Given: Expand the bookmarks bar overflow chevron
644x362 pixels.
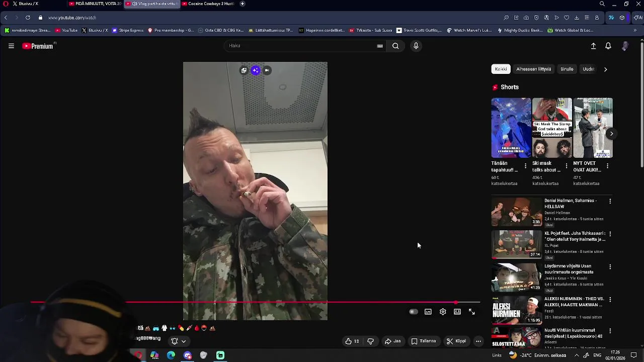Looking at the screenshot, I should tap(635, 30).
